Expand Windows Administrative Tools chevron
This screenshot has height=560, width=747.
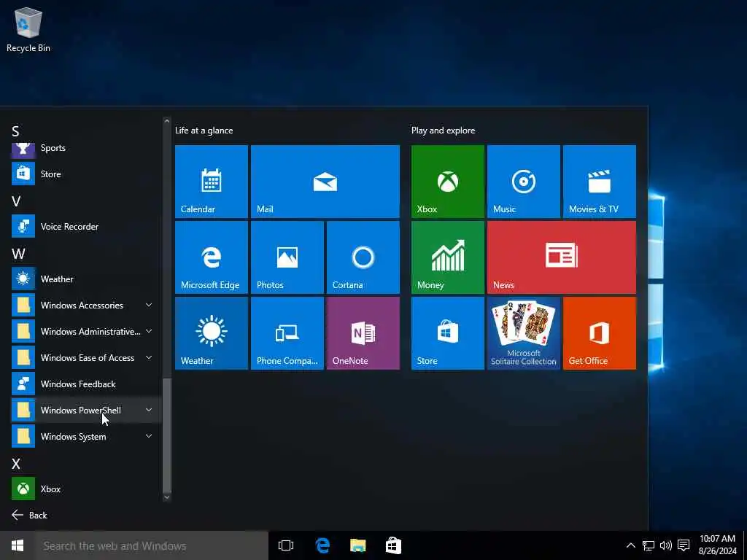149,331
